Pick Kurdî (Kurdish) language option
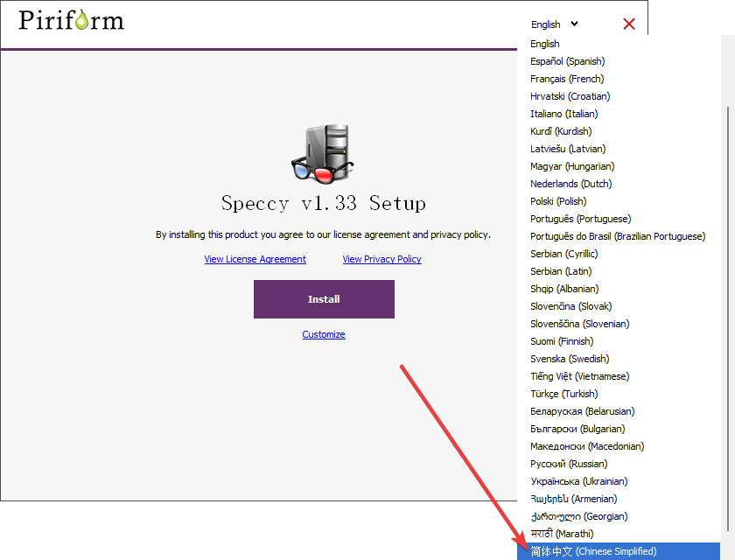This screenshot has width=735, height=560. tap(619, 131)
